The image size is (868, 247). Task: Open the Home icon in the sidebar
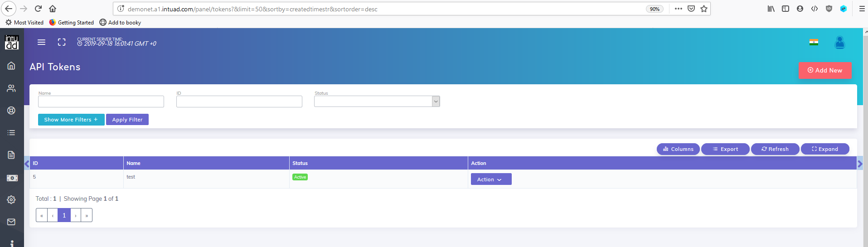coord(11,66)
